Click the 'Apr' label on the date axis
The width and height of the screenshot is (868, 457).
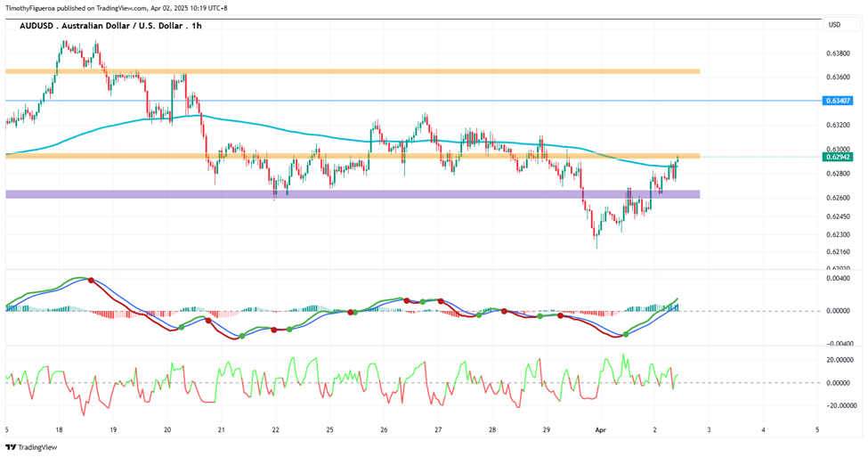(600, 429)
